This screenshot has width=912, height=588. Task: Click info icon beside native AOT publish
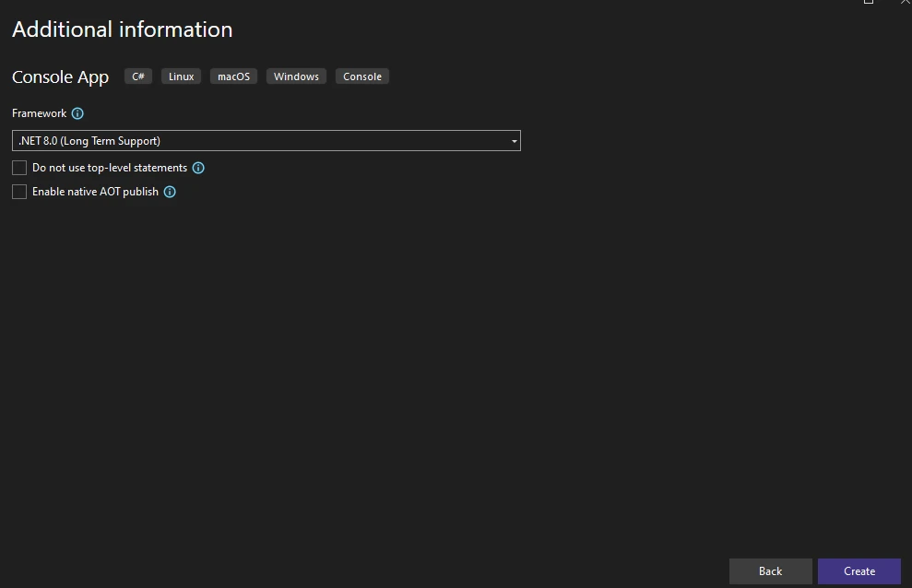(170, 192)
